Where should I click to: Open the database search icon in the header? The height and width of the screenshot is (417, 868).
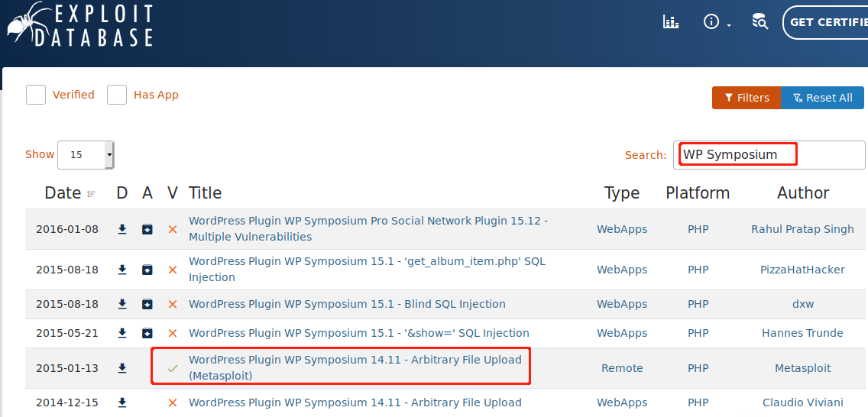[x=759, y=22]
